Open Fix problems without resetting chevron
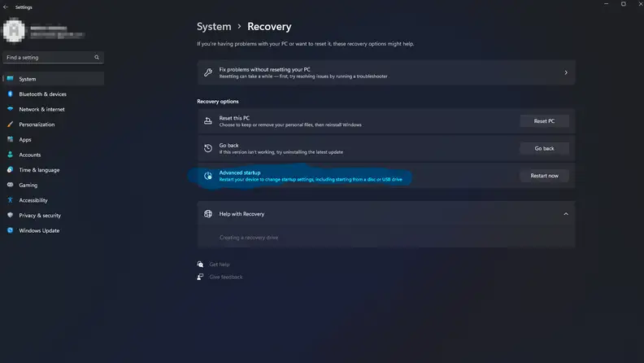Screen dimensions: 644x363 [566, 72]
